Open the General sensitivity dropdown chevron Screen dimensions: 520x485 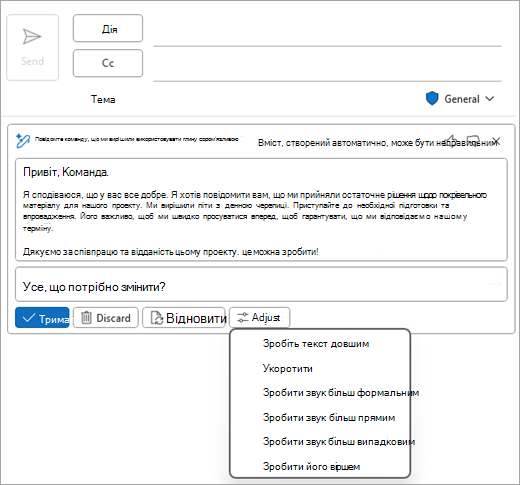point(489,99)
